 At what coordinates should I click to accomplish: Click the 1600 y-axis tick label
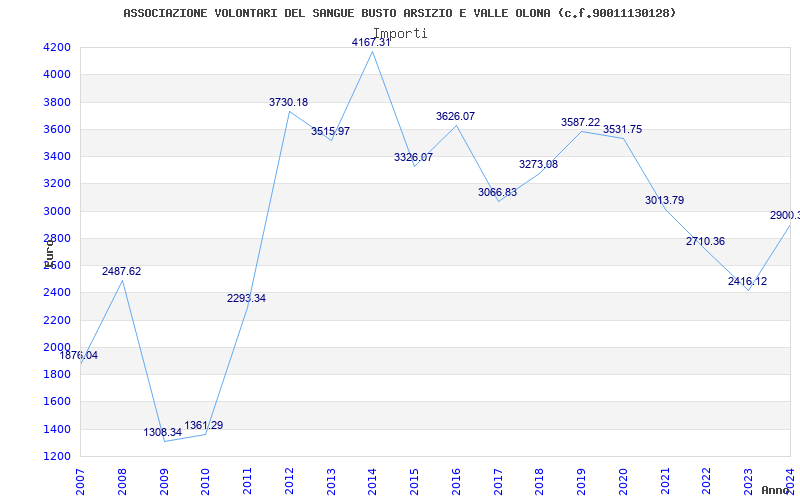click(x=57, y=402)
